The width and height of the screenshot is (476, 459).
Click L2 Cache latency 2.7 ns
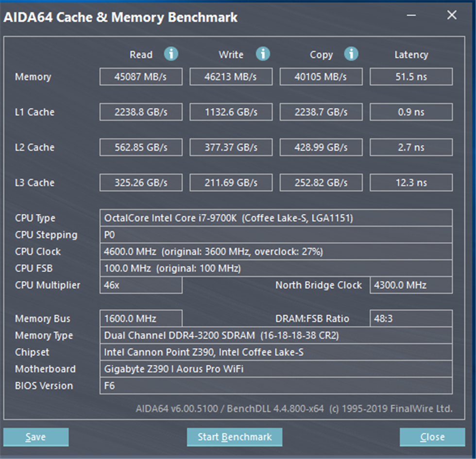(411, 147)
